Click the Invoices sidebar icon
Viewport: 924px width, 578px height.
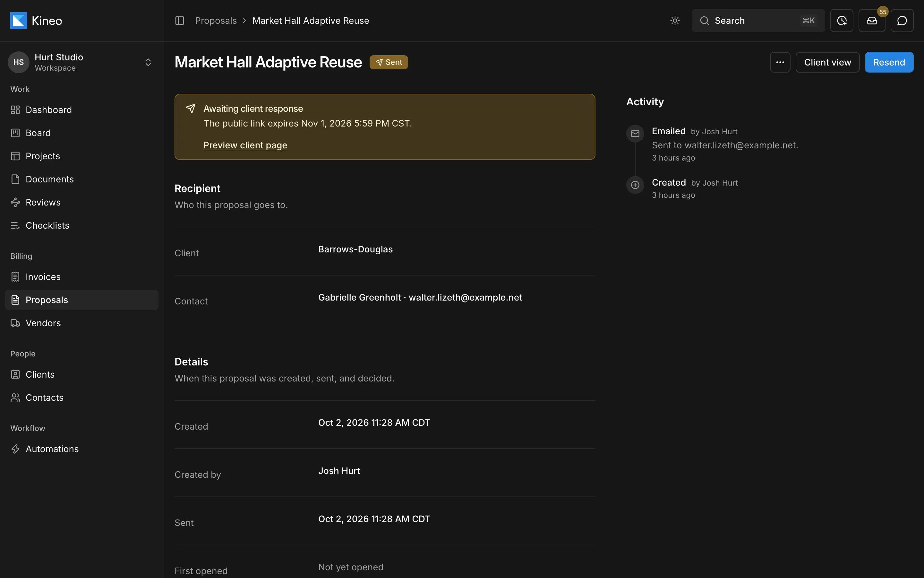(x=15, y=277)
